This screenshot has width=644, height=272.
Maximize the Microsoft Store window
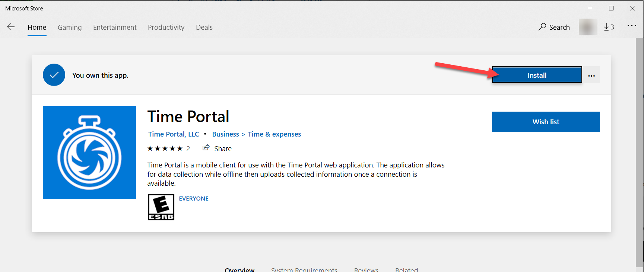pos(611,8)
